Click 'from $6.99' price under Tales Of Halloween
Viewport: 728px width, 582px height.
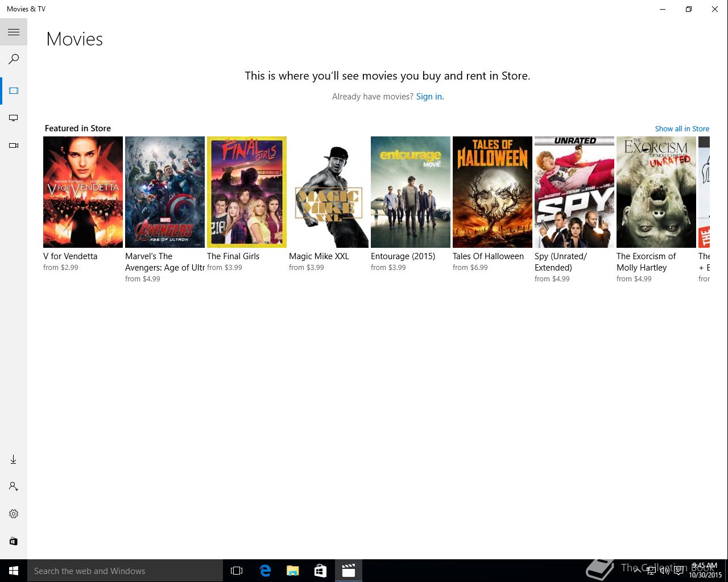470,268
